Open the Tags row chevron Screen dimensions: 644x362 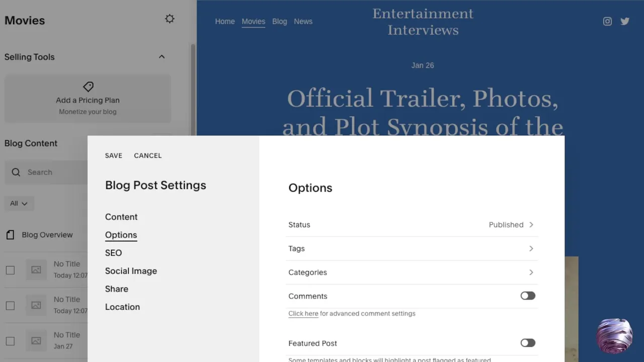click(531, 248)
